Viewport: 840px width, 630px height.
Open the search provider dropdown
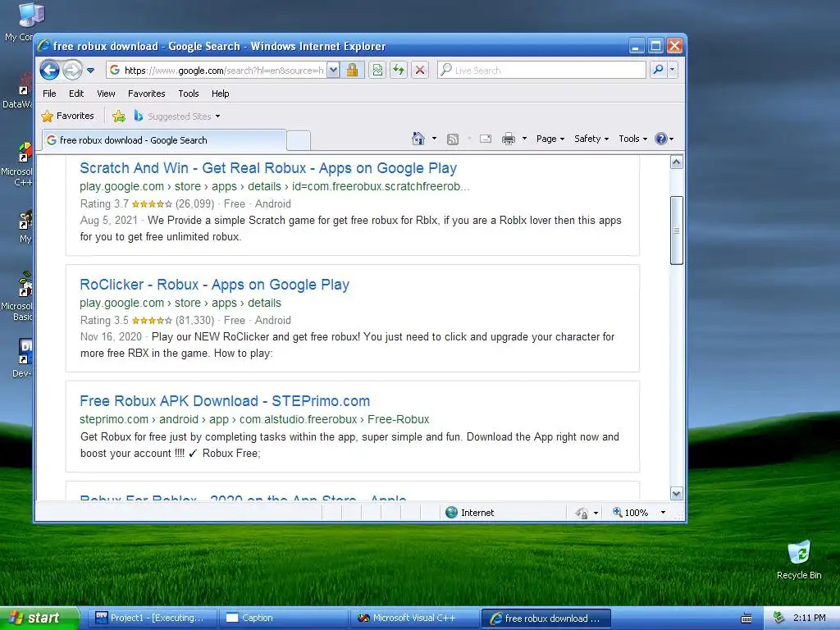(673, 70)
